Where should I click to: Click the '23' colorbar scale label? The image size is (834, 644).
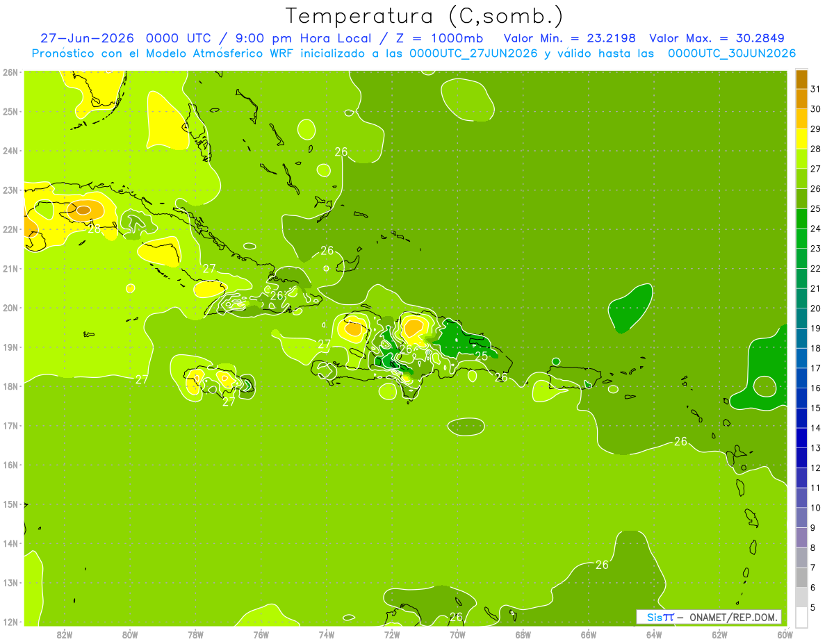click(815, 249)
